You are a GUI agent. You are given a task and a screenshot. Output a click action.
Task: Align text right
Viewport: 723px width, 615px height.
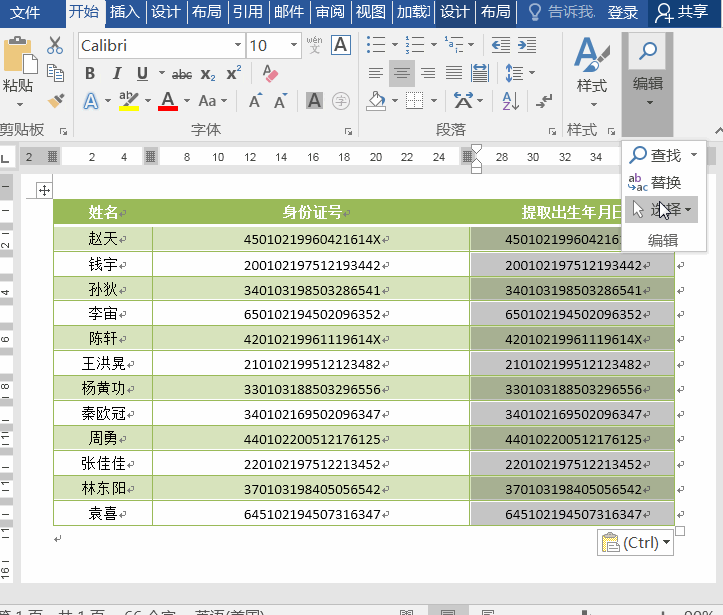tap(428, 73)
